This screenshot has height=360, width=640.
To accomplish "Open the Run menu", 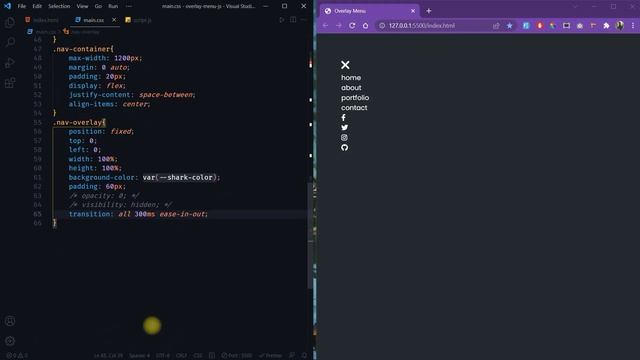I will (113, 6).
